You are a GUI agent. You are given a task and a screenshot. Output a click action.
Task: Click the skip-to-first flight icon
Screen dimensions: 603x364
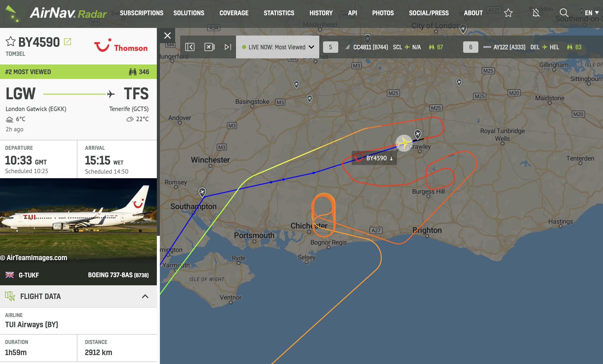(190, 47)
